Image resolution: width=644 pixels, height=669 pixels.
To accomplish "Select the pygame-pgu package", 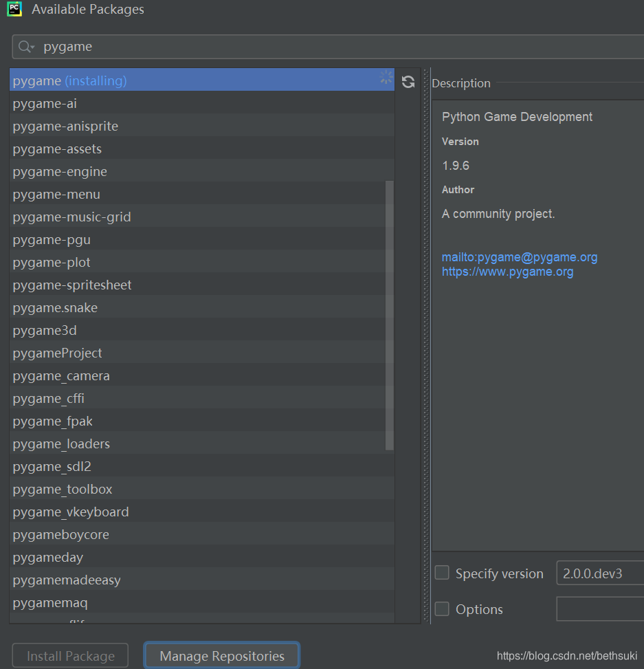I will 202,239.
